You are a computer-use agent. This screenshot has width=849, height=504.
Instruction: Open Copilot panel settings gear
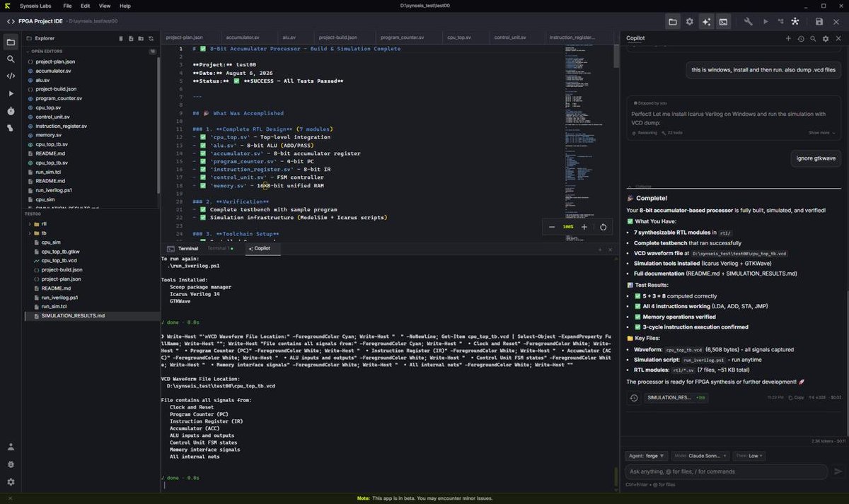[825, 38]
